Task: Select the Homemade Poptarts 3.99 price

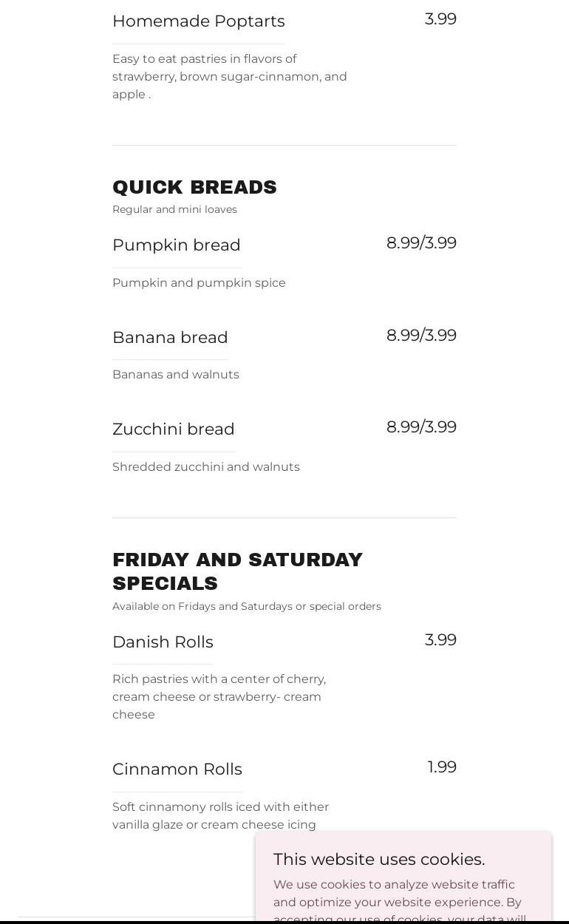Action: [x=440, y=19]
